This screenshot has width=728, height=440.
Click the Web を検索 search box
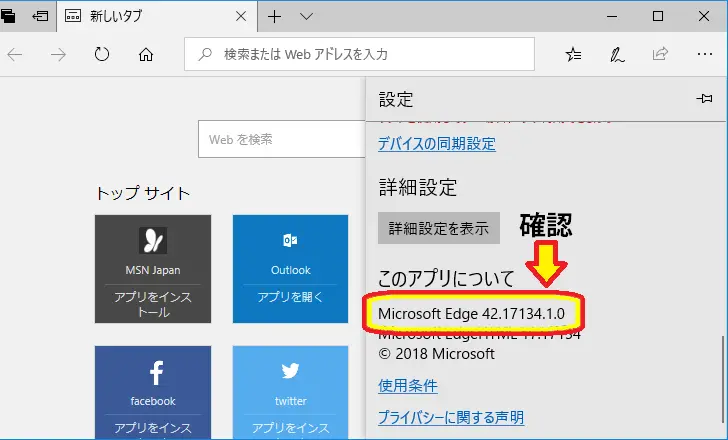coord(281,139)
